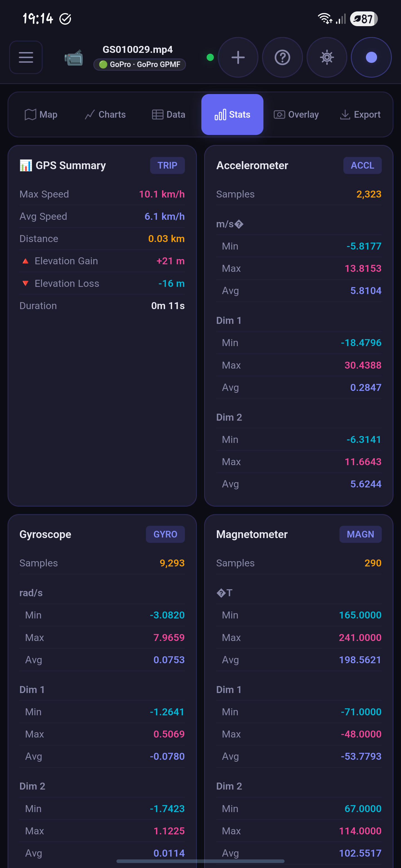
Task: Select Magnetometer Avg value 198.5621
Action: coord(360,659)
